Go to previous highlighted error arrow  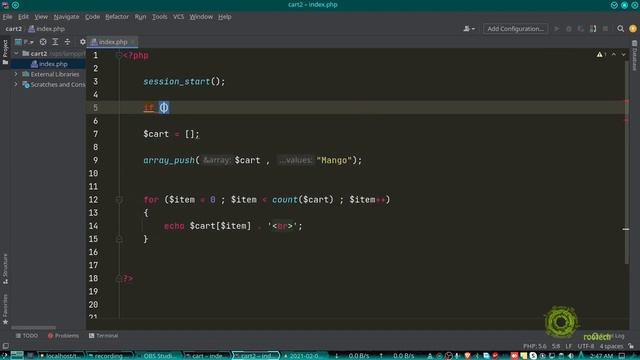[x=613, y=54]
